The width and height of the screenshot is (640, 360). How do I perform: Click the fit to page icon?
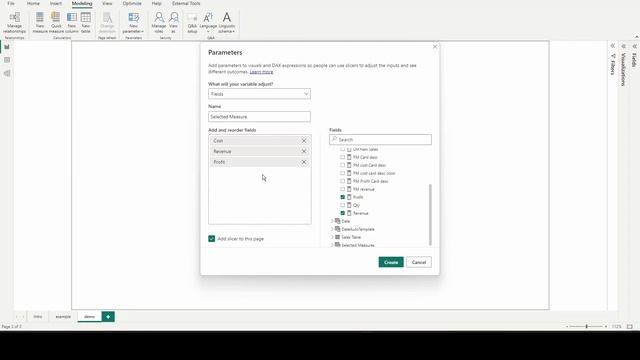click(630, 327)
